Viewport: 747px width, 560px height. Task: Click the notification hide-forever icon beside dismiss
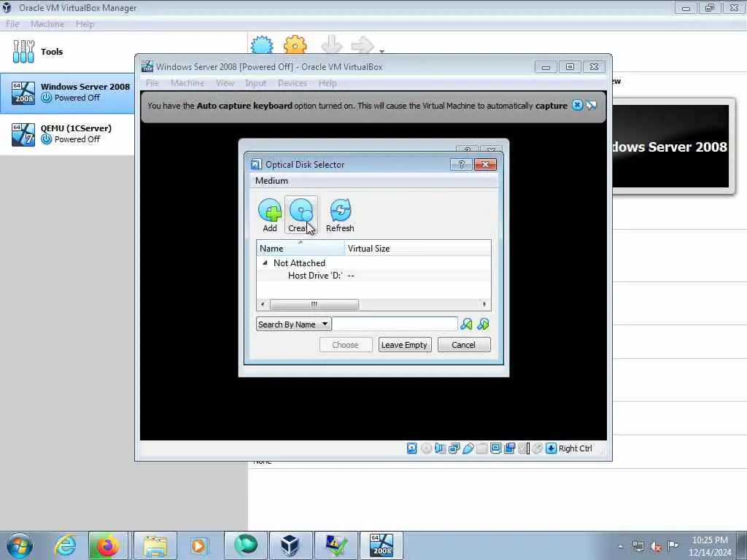[x=592, y=105]
